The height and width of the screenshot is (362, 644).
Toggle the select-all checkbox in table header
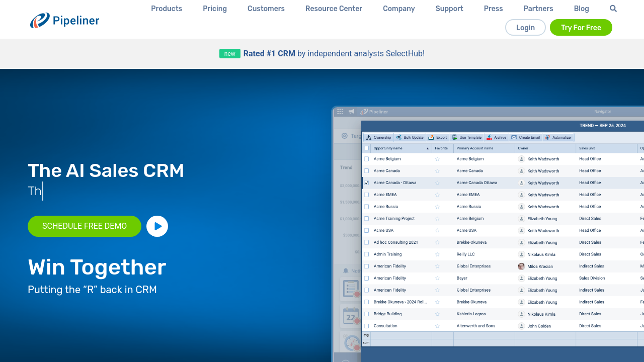click(x=366, y=148)
